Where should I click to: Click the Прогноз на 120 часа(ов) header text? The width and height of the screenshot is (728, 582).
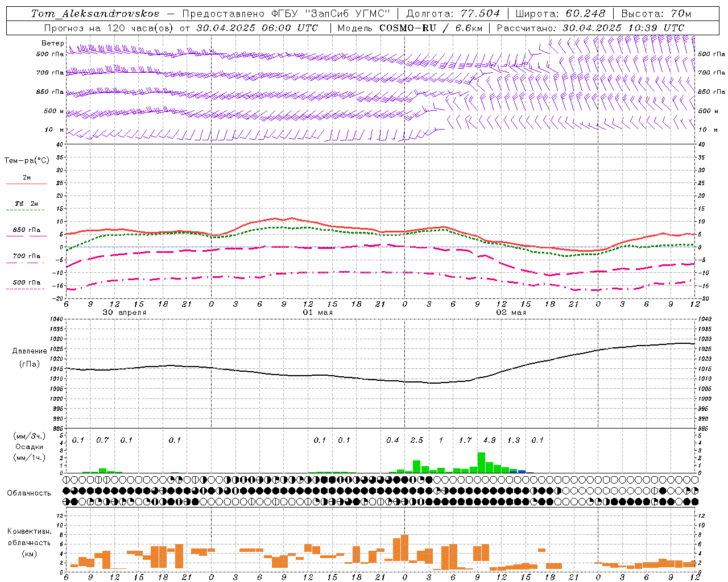pos(181,27)
